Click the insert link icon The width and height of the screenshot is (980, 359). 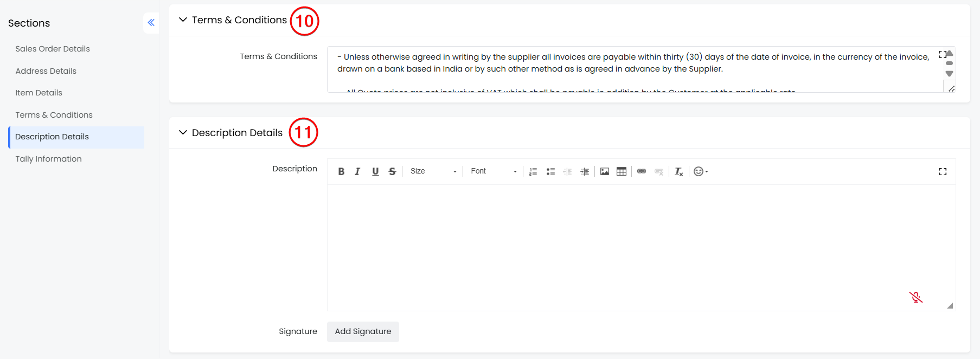click(x=642, y=171)
